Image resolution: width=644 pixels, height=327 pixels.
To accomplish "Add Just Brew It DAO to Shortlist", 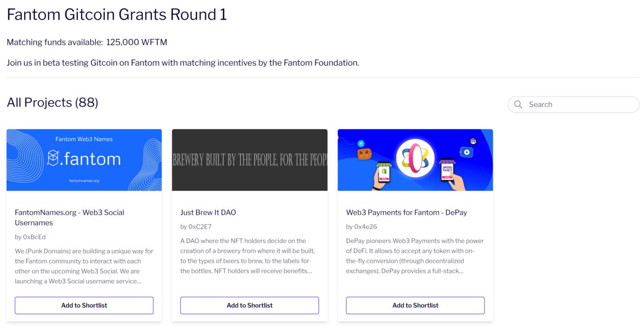I will (x=249, y=305).
